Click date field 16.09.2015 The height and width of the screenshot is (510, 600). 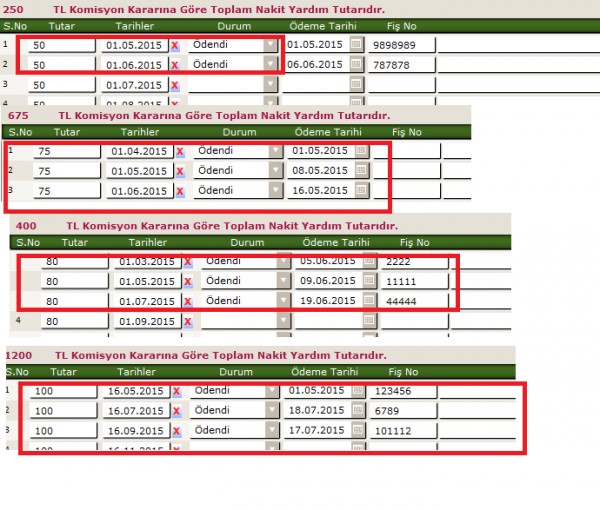136,431
